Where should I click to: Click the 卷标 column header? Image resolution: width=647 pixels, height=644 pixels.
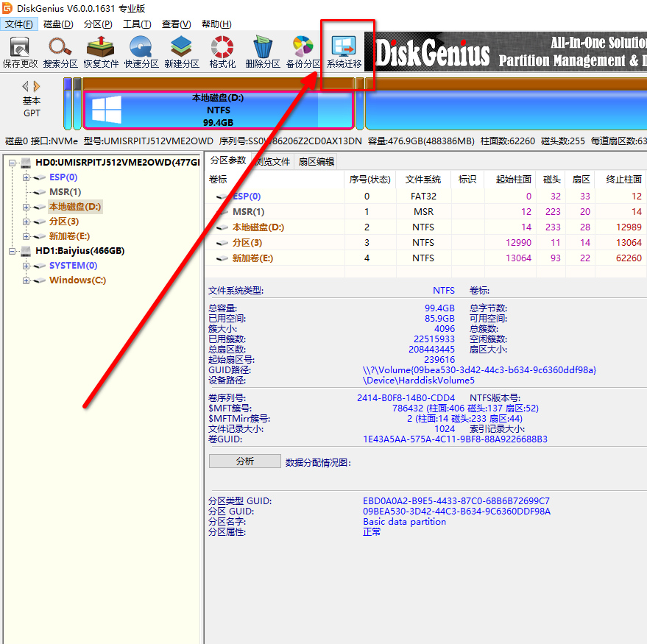click(x=275, y=180)
